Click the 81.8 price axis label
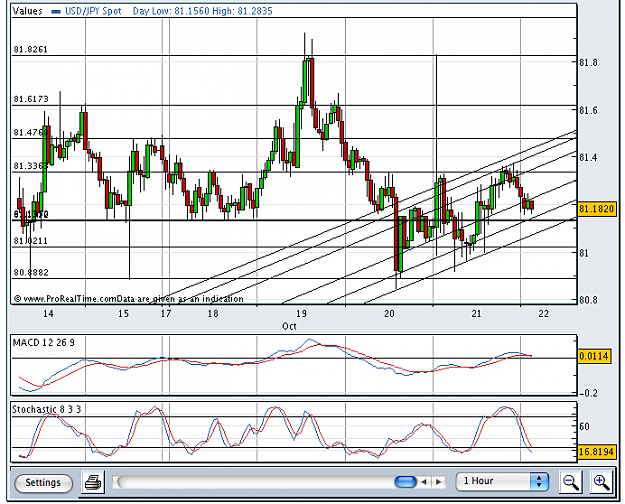625x504 pixels. [x=588, y=63]
